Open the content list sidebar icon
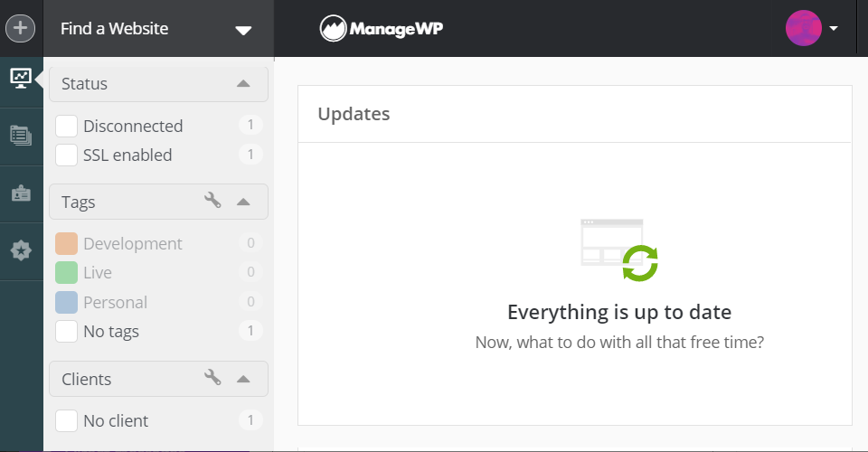This screenshot has height=452, width=868. (x=21, y=136)
